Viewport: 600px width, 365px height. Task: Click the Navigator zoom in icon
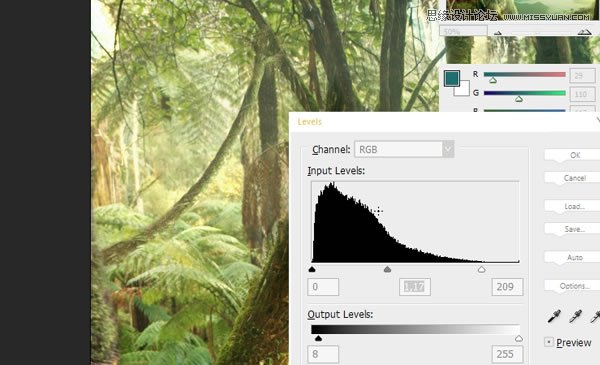tap(584, 32)
